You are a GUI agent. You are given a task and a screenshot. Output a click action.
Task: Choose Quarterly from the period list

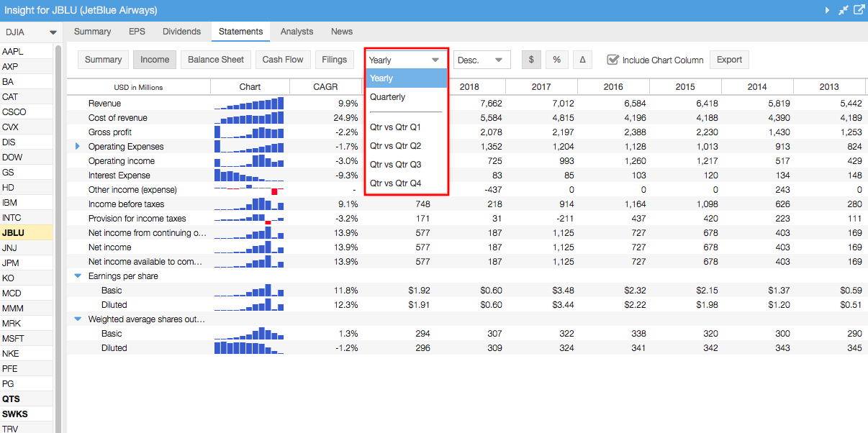point(407,97)
